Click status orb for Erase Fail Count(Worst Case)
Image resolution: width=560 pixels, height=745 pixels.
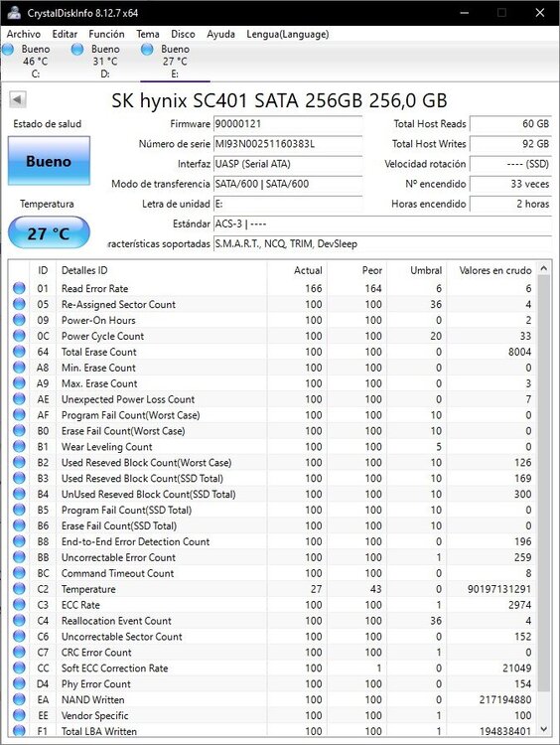[20, 430]
